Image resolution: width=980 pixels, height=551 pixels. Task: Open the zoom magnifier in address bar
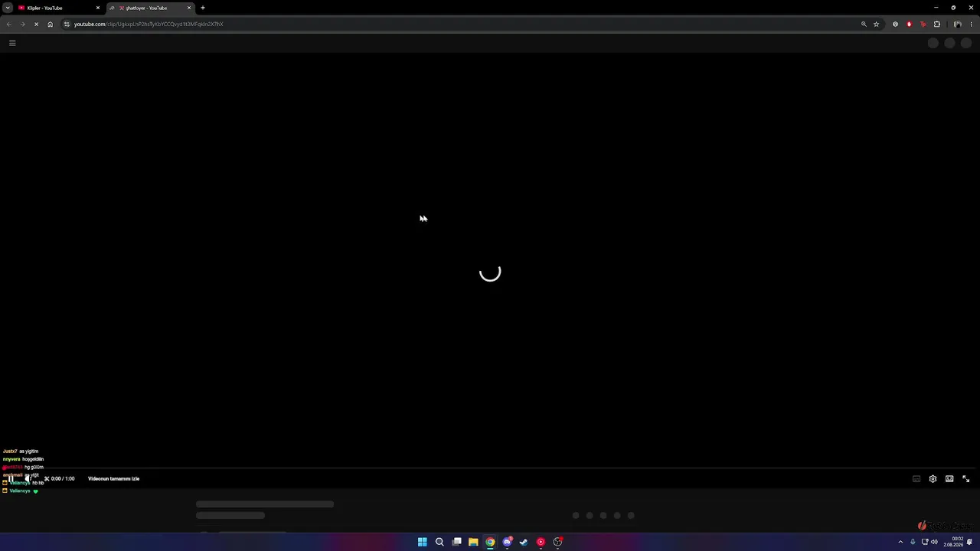click(x=864, y=24)
